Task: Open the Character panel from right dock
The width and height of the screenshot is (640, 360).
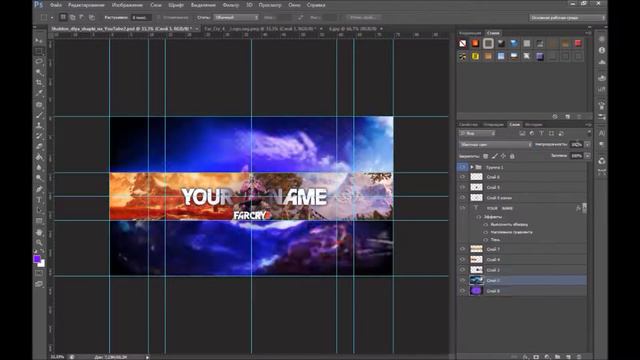Action: 602,133
